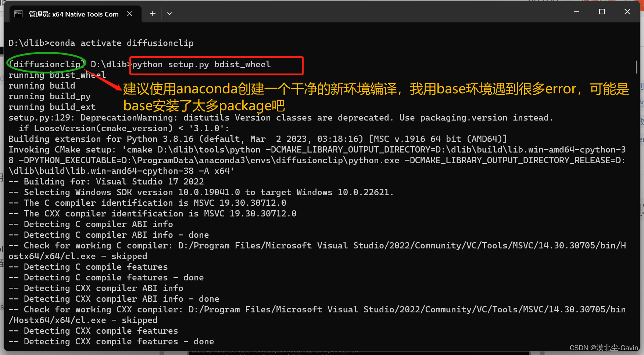The width and height of the screenshot is (644, 355).
Task: Click the 'if LooseVersion(cmake_version)' line
Action: [124, 128]
